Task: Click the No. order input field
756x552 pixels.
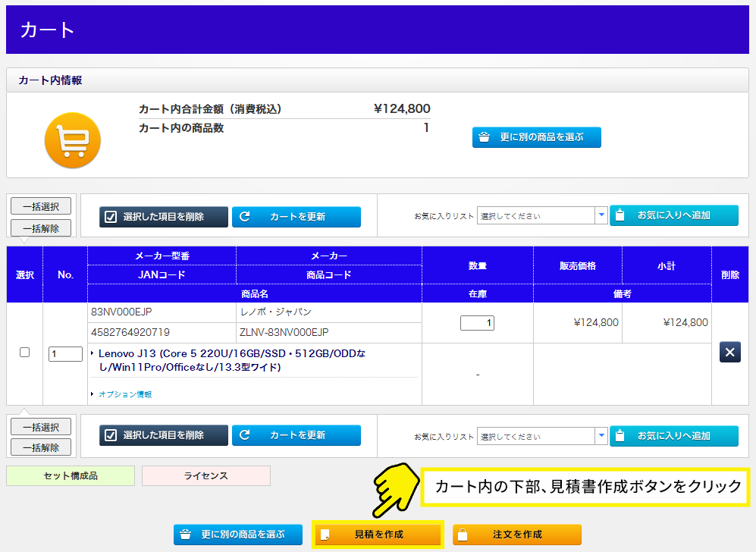Action: [x=65, y=354]
